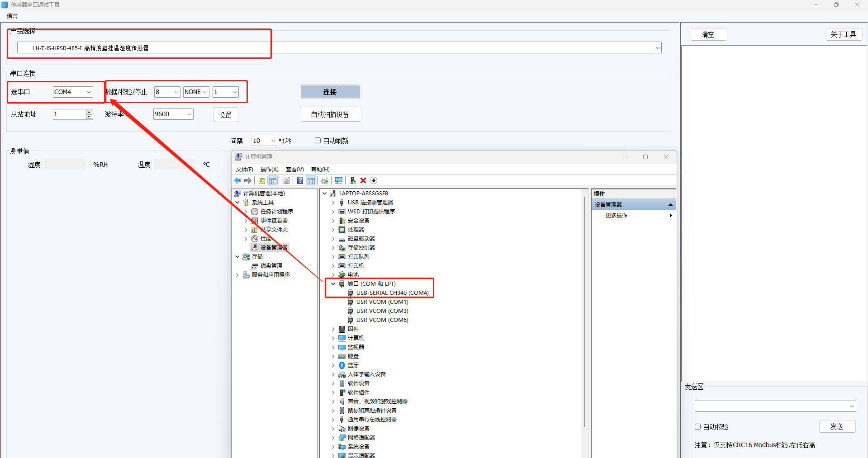868x458 pixels.
Task: Click the properties icon in toolbar
Action: (286, 181)
